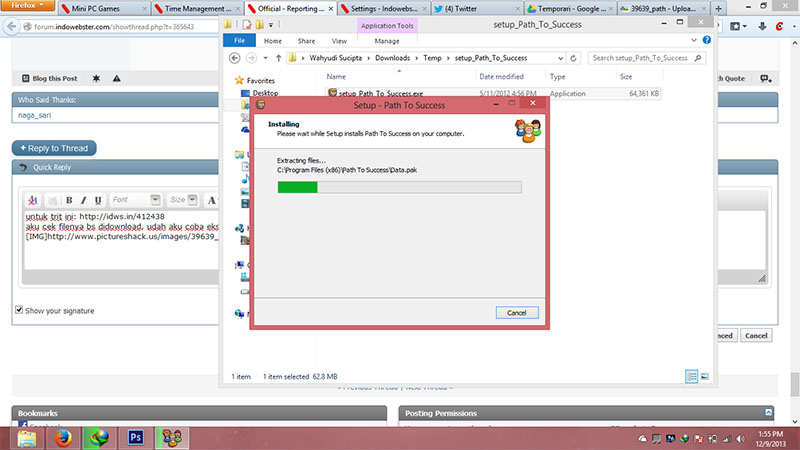Click Explorer up-one-level arrow
The image size is (800, 450).
point(279,58)
